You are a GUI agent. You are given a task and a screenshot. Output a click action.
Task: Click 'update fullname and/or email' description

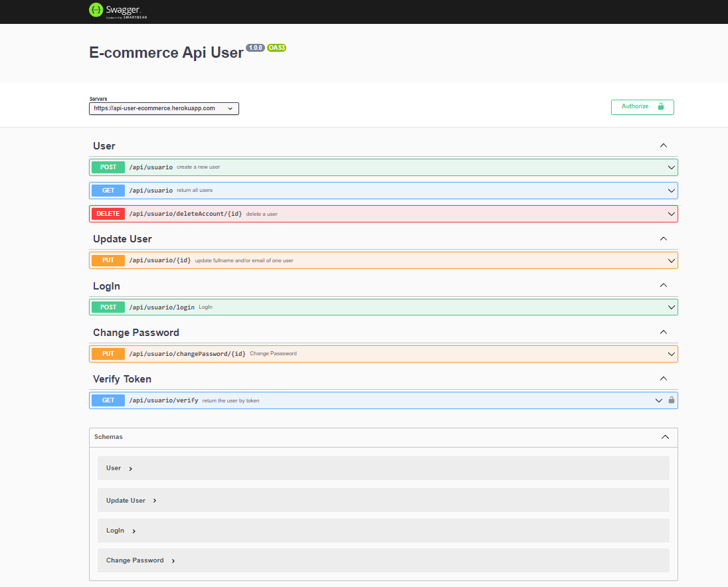[244, 260]
